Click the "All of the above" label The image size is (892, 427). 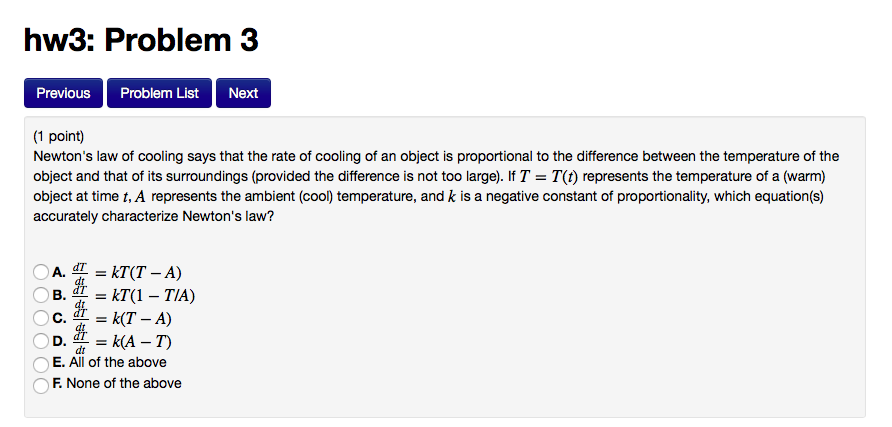[118, 362]
